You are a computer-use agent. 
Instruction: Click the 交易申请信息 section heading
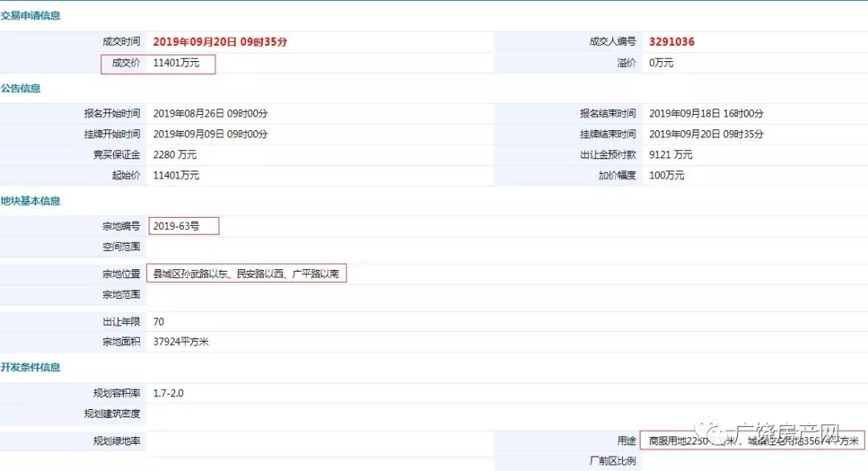tap(31, 15)
